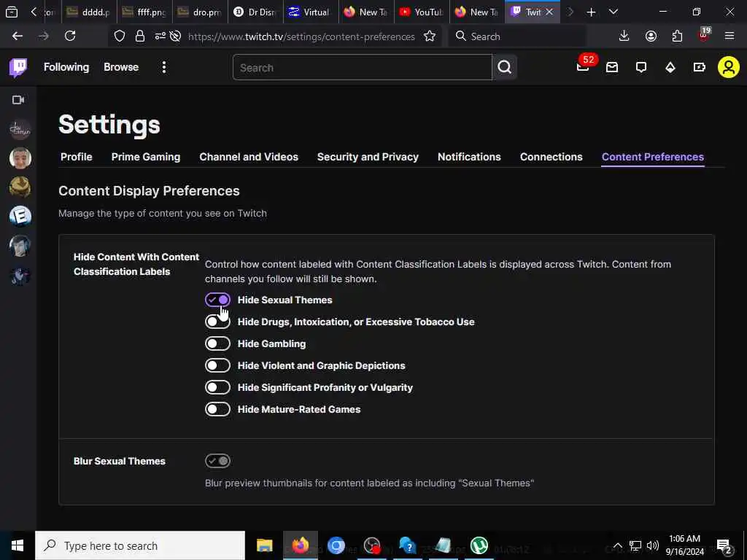Switch to the YouTube browser tab
The image size is (747, 560).
click(x=422, y=12)
